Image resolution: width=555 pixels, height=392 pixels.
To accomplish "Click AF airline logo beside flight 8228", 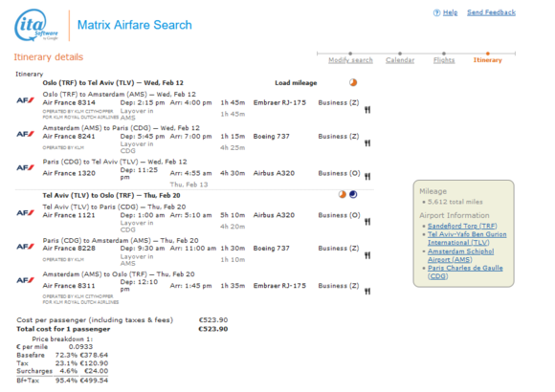I will click(25, 247).
